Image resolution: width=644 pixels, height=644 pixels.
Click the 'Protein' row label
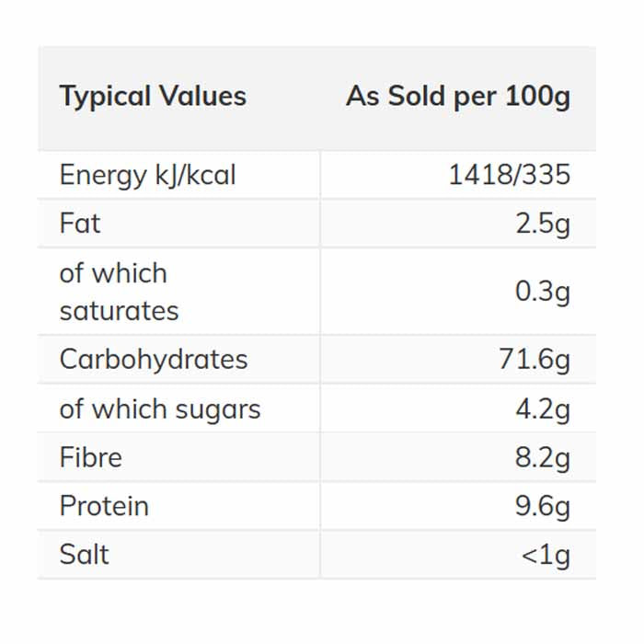tap(104, 506)
